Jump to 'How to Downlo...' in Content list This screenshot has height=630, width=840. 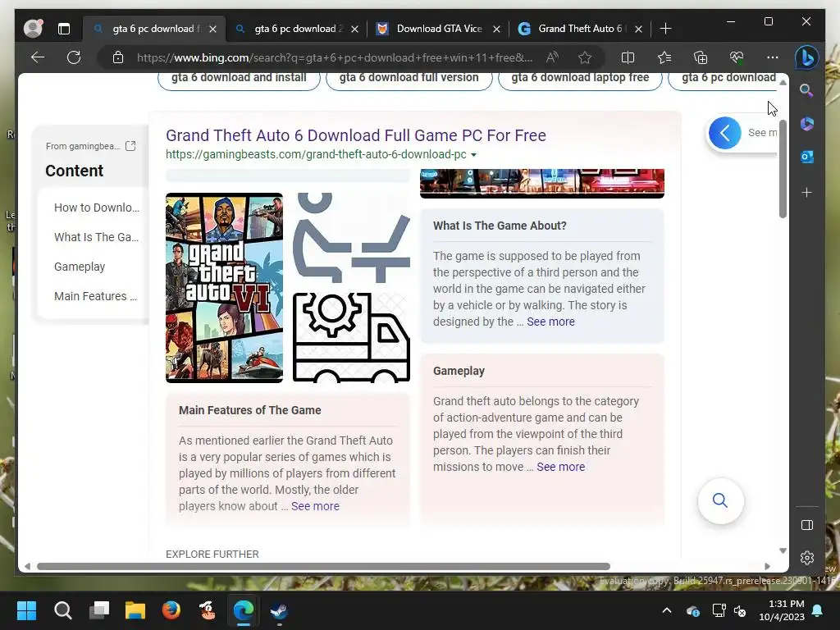[x=97, y=208]
